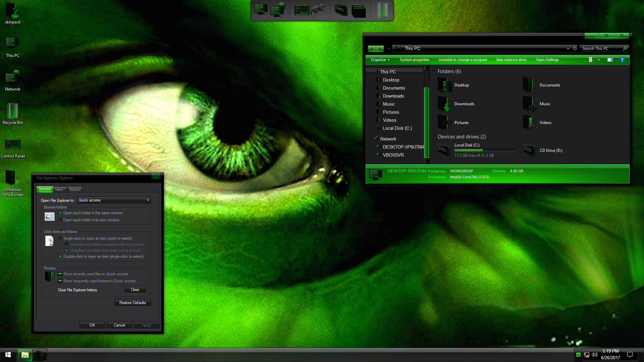Open the HD drive icon in dock

340,10
